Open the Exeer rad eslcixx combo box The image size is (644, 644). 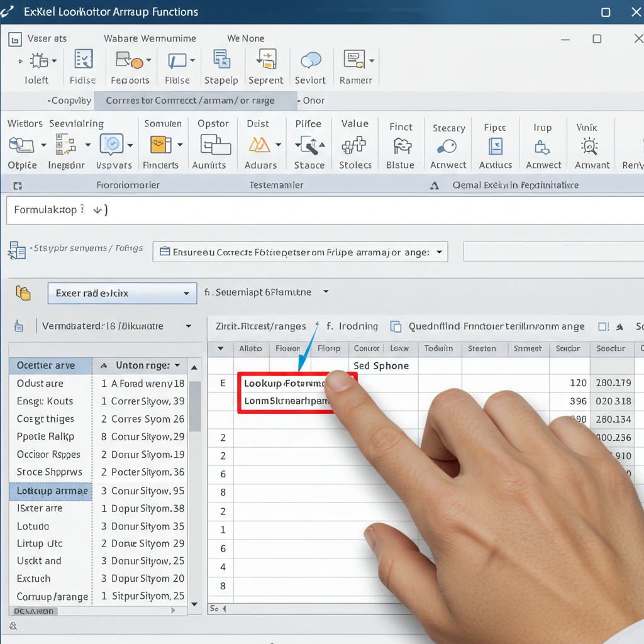[122, 293]
